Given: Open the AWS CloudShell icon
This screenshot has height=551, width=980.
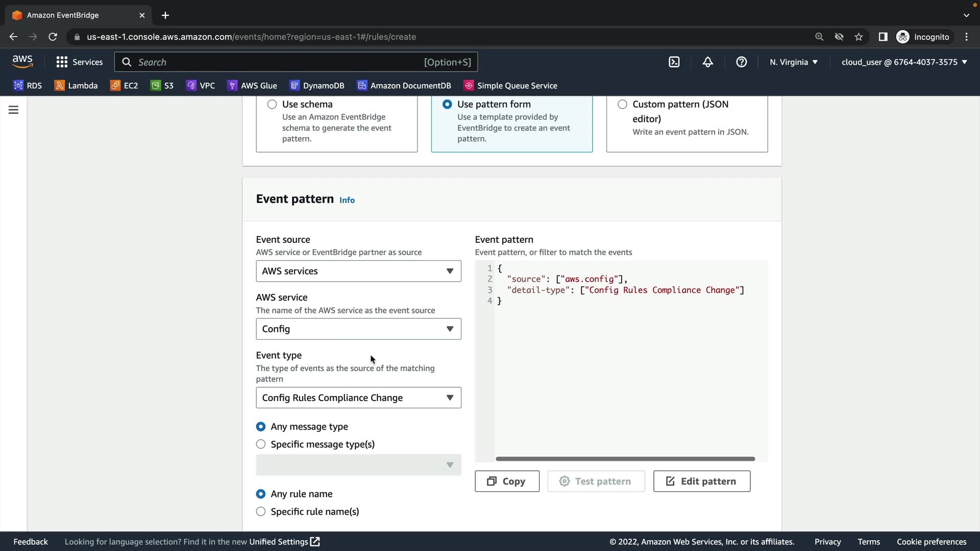Looking at the screenshot, I should click(674, 62).
